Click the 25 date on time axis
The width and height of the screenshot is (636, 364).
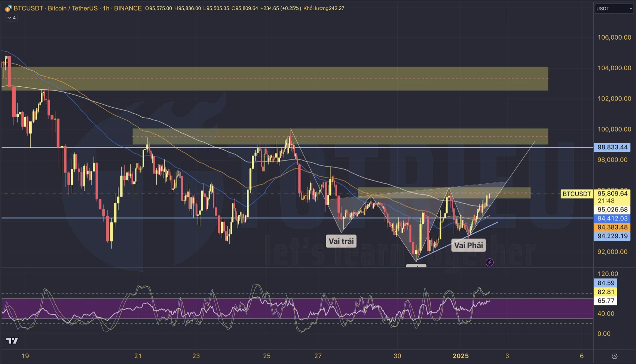tap(267, 356)
